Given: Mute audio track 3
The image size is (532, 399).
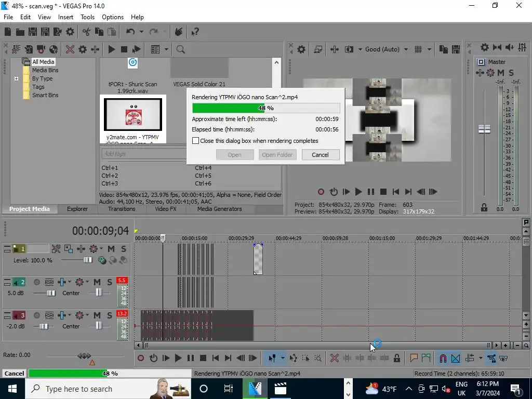Looking at the screenshot, I should coord(97,315).
